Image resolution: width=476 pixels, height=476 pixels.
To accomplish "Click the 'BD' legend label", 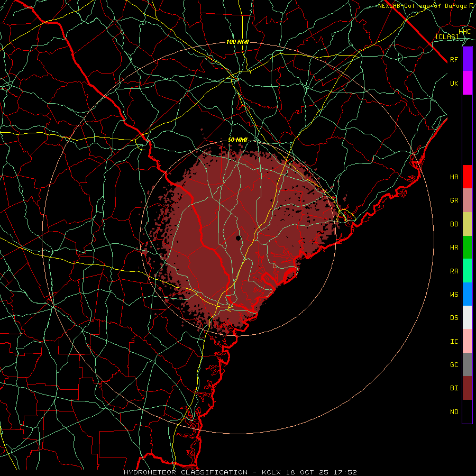I will [454, 224].
